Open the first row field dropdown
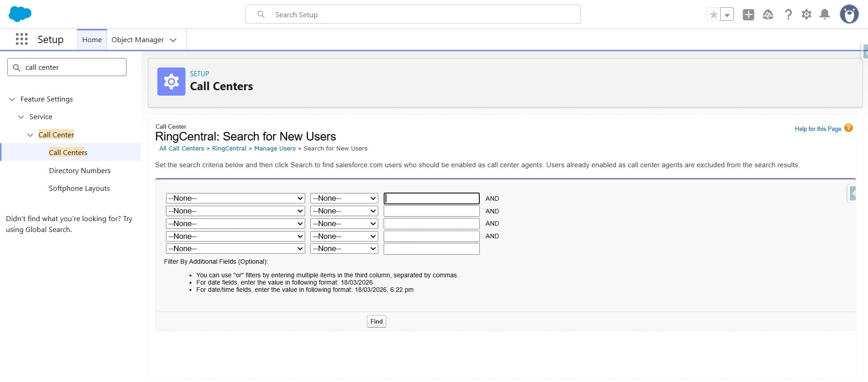Image resolution: width=868 pixels, height=382 pixels. [235, 198]
